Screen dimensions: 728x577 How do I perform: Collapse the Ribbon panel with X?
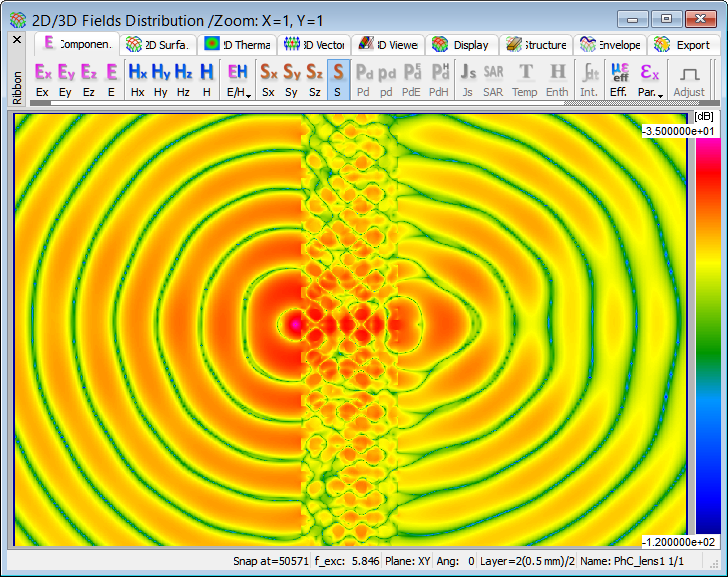point(16,39)
